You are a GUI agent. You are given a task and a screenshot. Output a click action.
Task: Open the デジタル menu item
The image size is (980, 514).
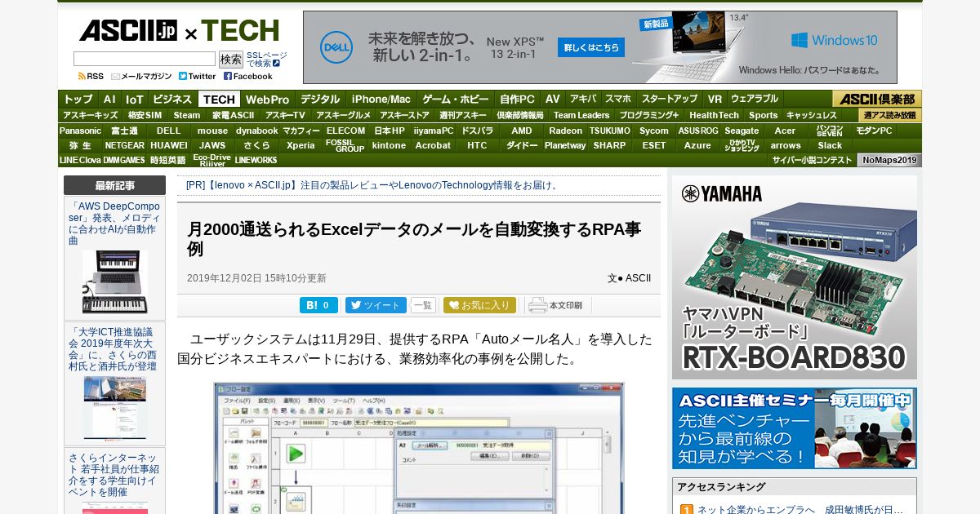pos(320,99)
